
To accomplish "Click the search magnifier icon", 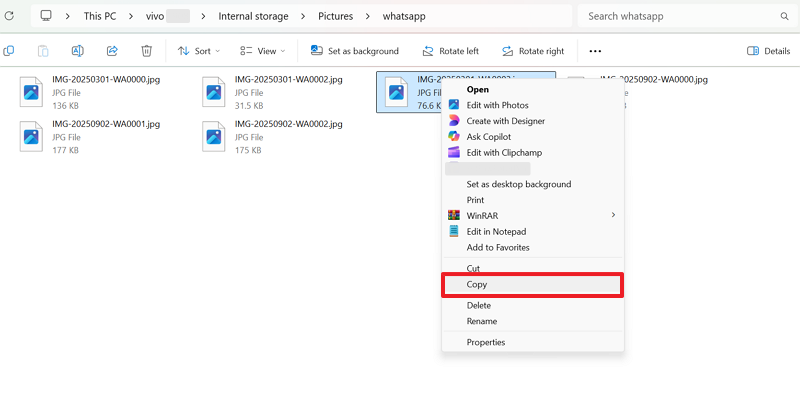I will click(x=784, y=16).
